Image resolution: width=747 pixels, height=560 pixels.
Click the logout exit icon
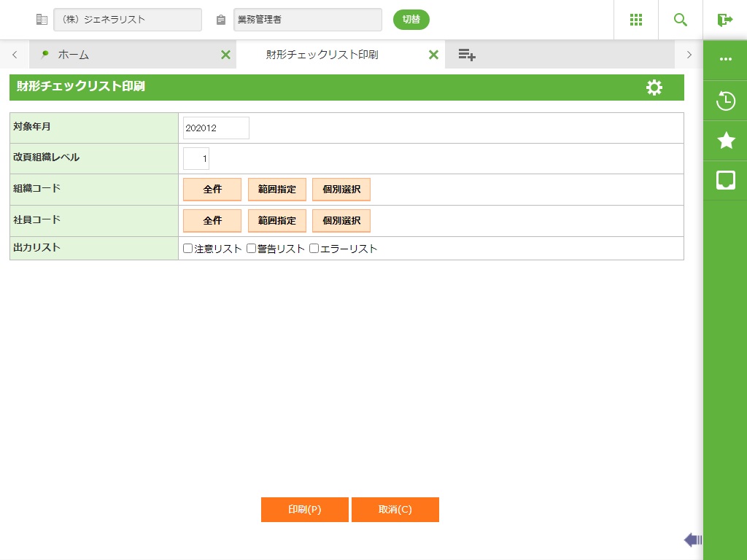point(724,20)
